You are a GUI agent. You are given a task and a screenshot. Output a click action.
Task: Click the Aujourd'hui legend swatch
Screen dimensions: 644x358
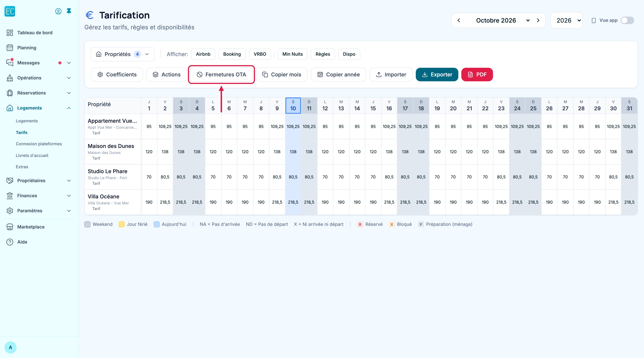156,224
